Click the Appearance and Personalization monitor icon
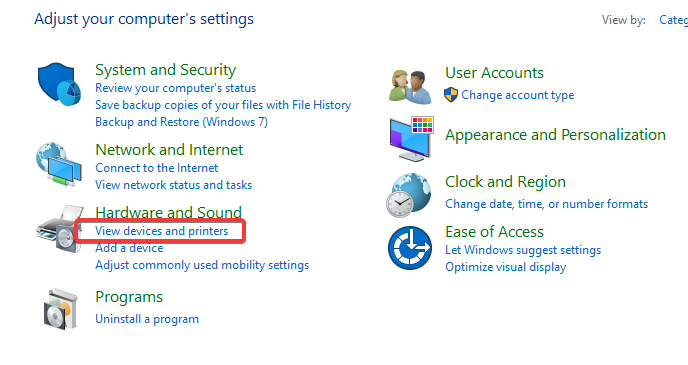The width and height of the screenshot is (688, 365). click(x=411, y=139)
